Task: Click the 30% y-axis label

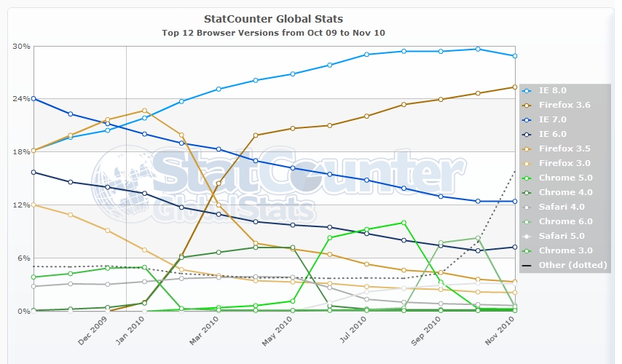Action: click(21, 46)
